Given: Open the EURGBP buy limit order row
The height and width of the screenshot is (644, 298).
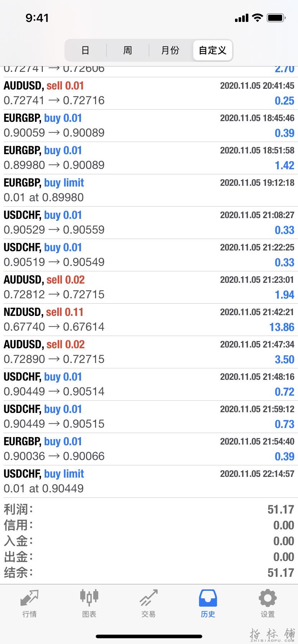Looking at the screenshot, I should 149,190.
